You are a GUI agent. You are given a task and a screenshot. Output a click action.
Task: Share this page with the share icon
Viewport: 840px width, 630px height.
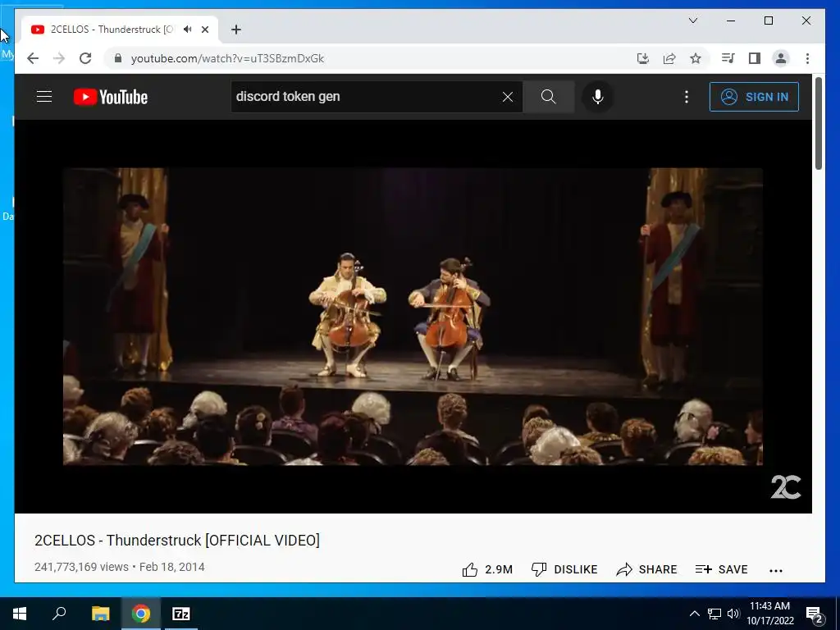(669, 58)
